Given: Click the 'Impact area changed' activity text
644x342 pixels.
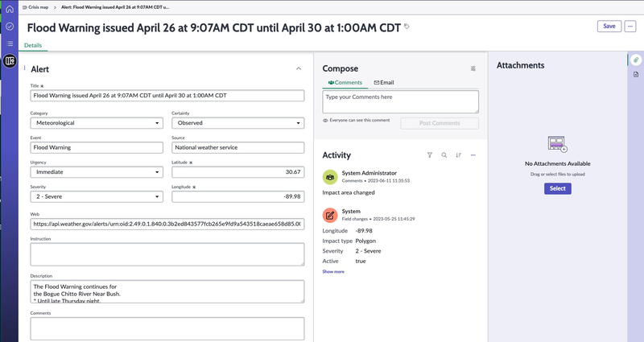Looking at the screenshot, I should click(349, 192).
